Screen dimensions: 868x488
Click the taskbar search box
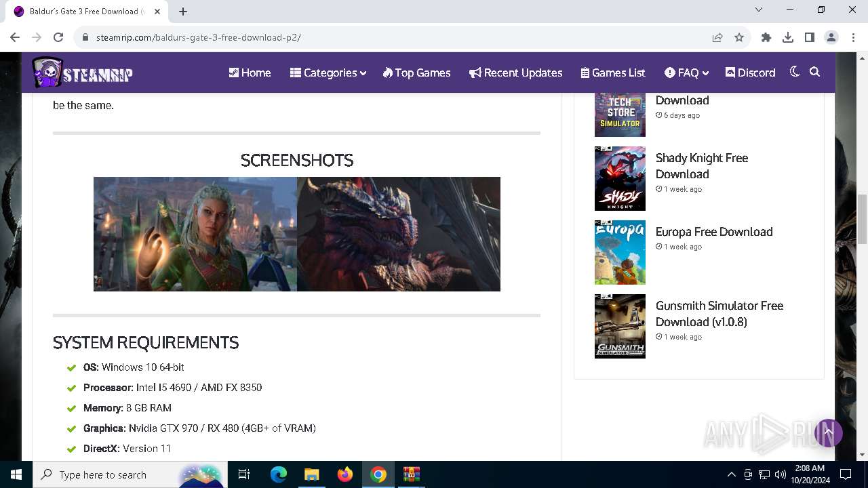pos(129,474)
